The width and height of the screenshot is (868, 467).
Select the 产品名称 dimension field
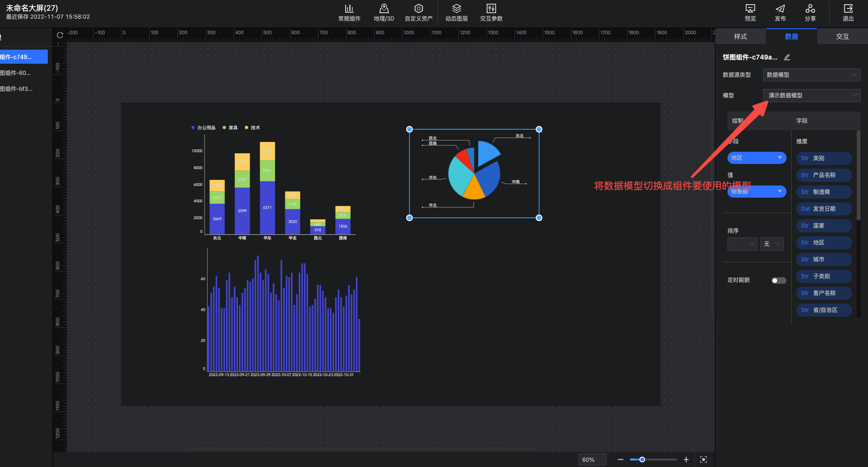823,175
